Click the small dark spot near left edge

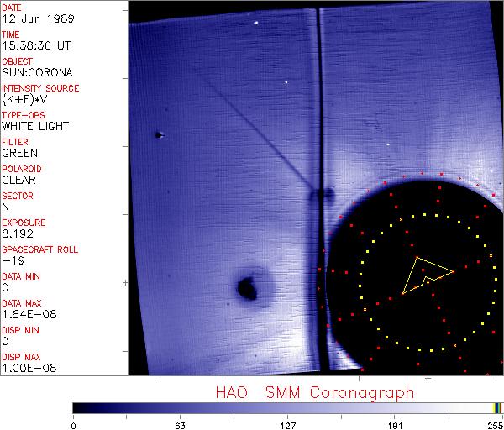point(158,134)
